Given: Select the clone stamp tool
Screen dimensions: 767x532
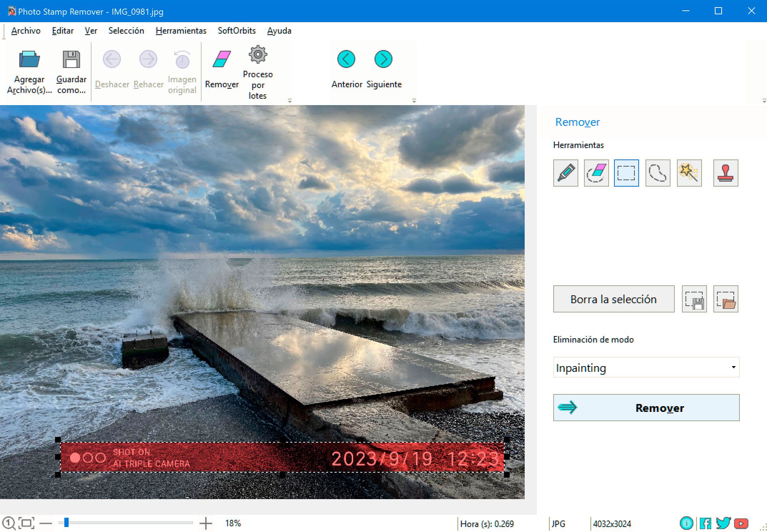Looking at the screenshot, I should [726, 173].
